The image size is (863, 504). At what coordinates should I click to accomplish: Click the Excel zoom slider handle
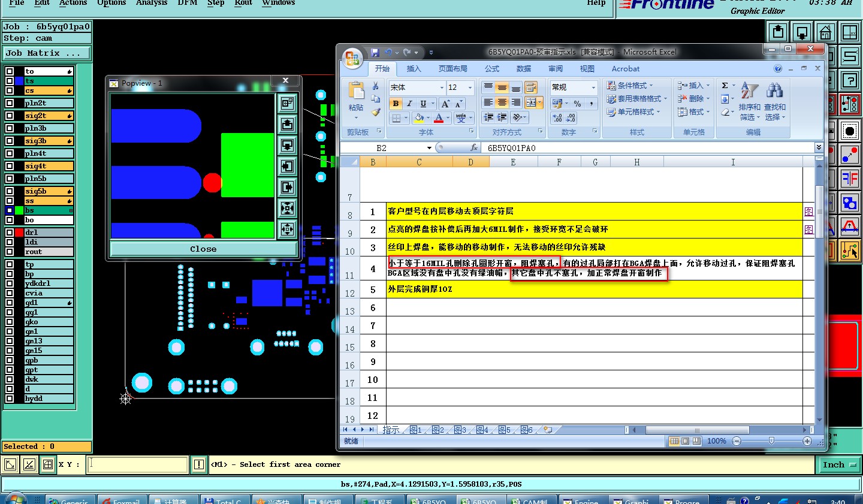coord(771,441)
